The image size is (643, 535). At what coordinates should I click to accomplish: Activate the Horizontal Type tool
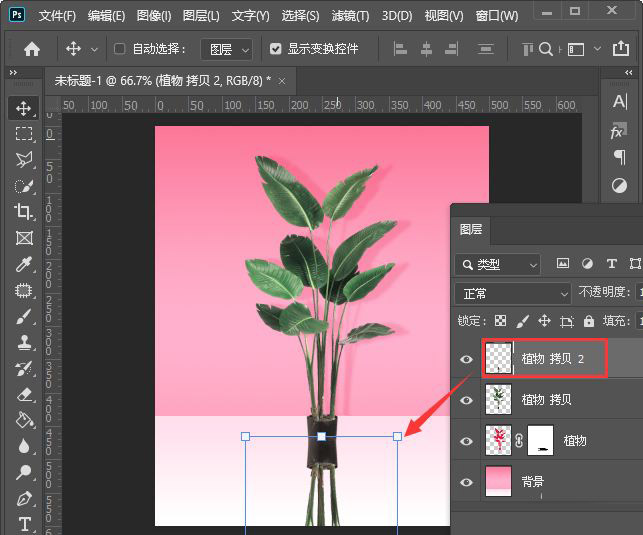coord(24,524)
